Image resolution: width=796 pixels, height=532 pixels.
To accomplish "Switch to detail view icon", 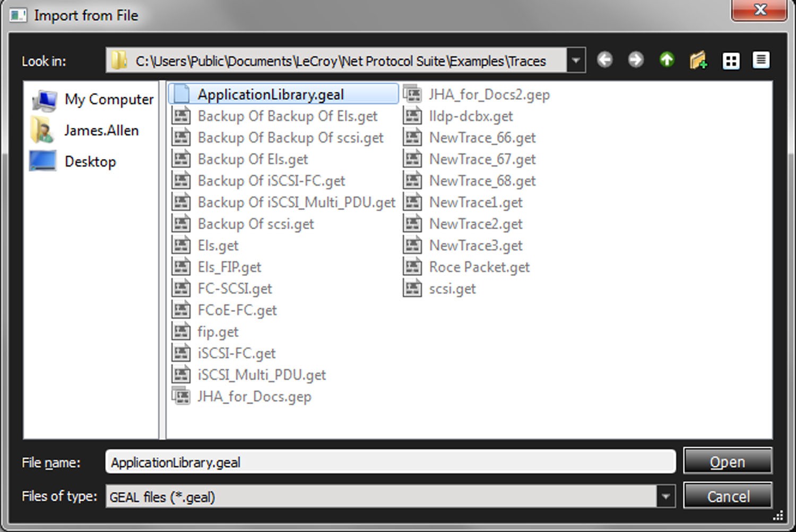I will [x=761, y=60].
